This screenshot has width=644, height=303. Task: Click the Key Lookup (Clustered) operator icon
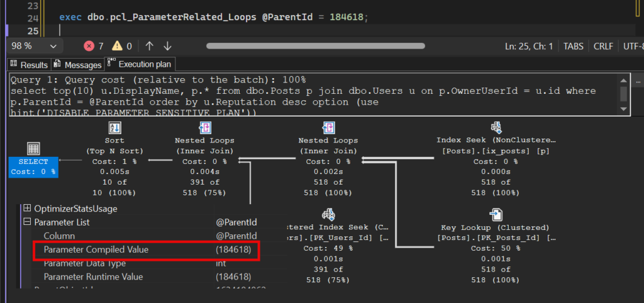(x=497, y=215)
